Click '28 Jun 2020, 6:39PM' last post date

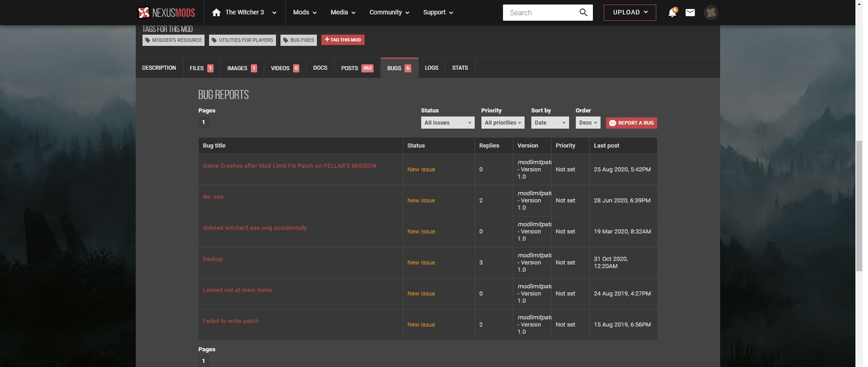point(622,201)
